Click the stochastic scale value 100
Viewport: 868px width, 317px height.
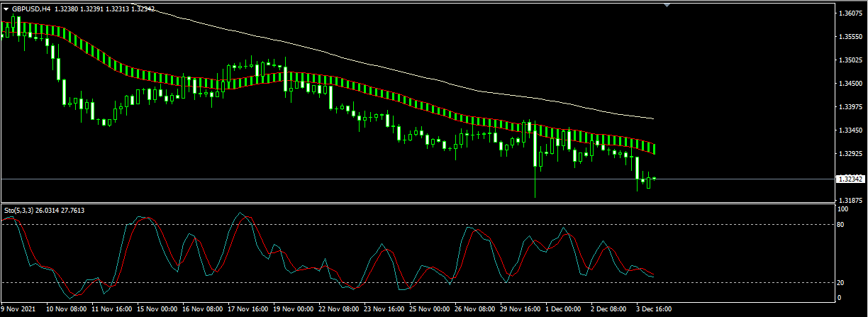[x=843, y=210]
